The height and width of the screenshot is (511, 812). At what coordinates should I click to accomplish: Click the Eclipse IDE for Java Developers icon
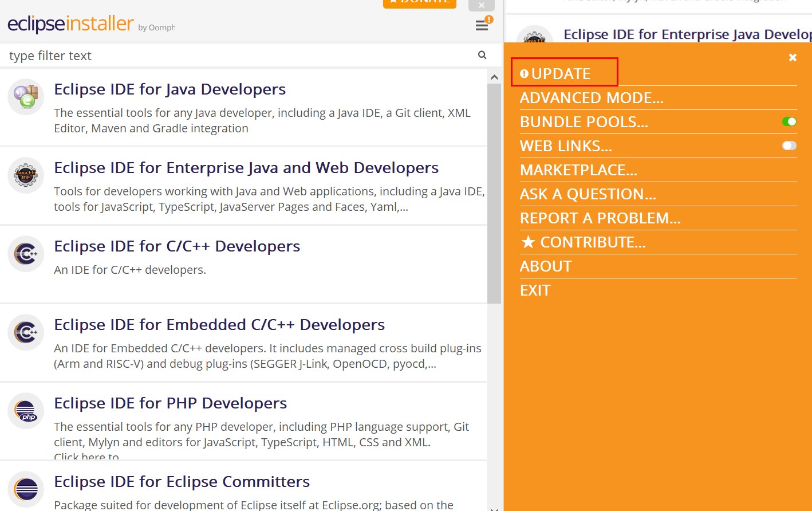coord(26,96)
